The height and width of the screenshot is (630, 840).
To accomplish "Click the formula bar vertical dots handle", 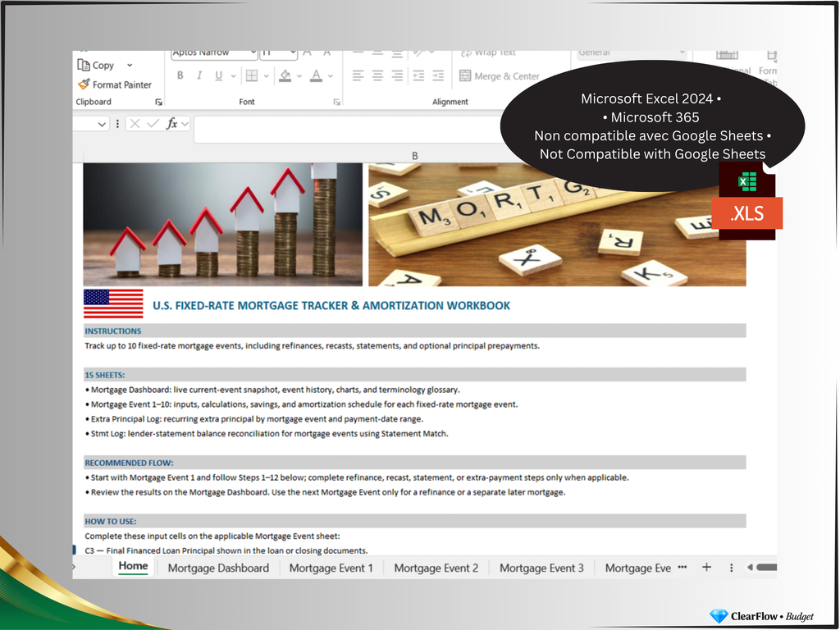I will click(117, 124).
